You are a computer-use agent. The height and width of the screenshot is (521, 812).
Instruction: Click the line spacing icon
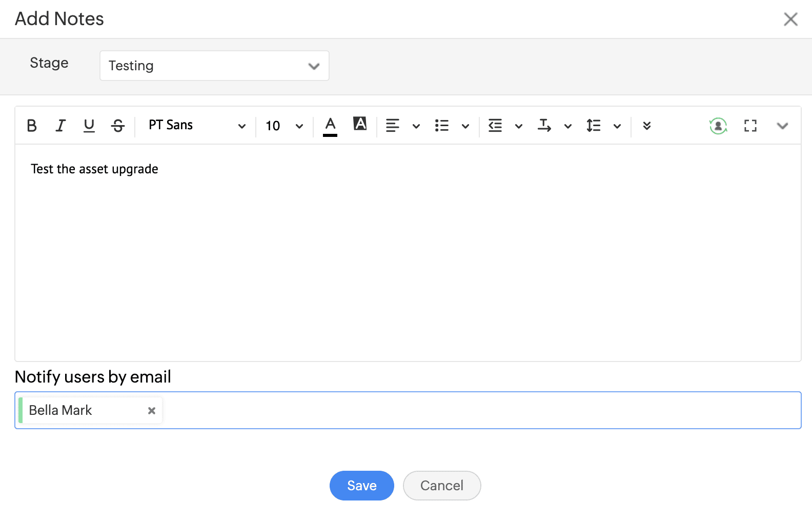594,126
